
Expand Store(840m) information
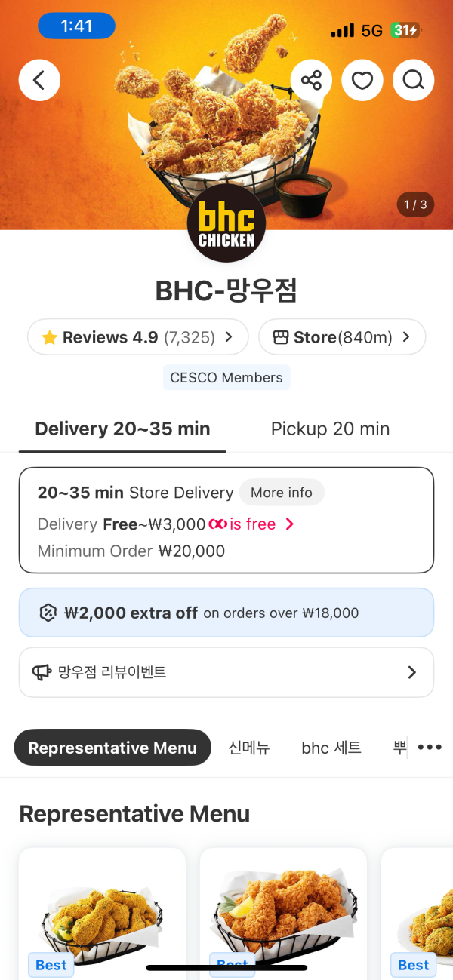point(342,337)
